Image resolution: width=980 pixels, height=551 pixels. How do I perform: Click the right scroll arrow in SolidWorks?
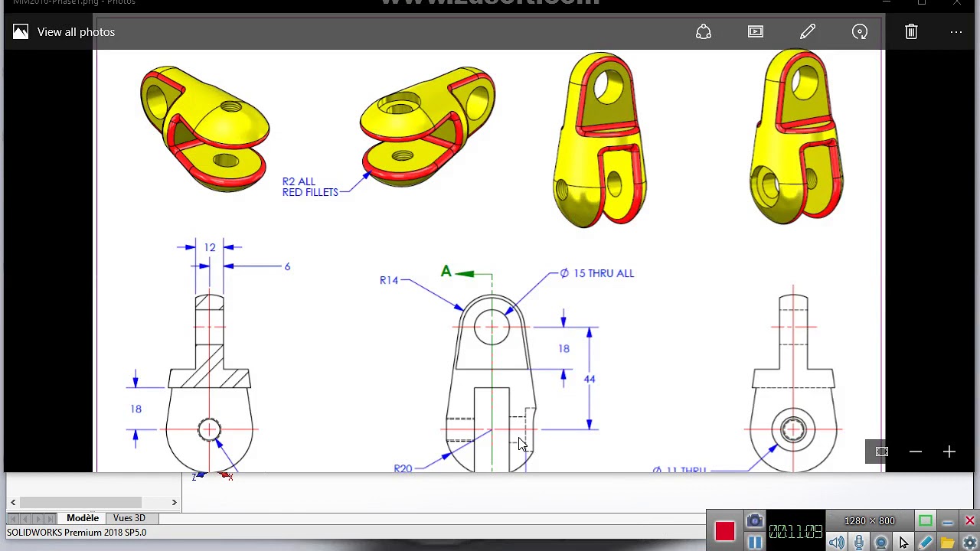[174, 502]
